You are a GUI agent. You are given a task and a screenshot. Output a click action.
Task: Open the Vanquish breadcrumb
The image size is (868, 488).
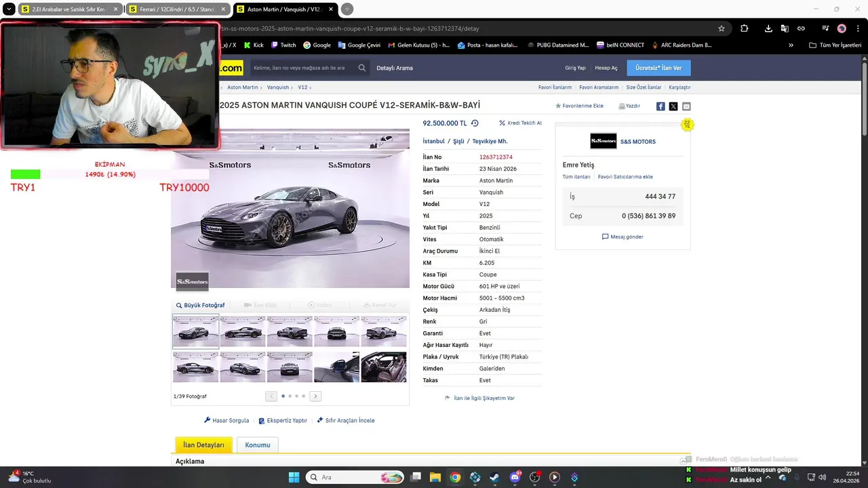point(277,87)
